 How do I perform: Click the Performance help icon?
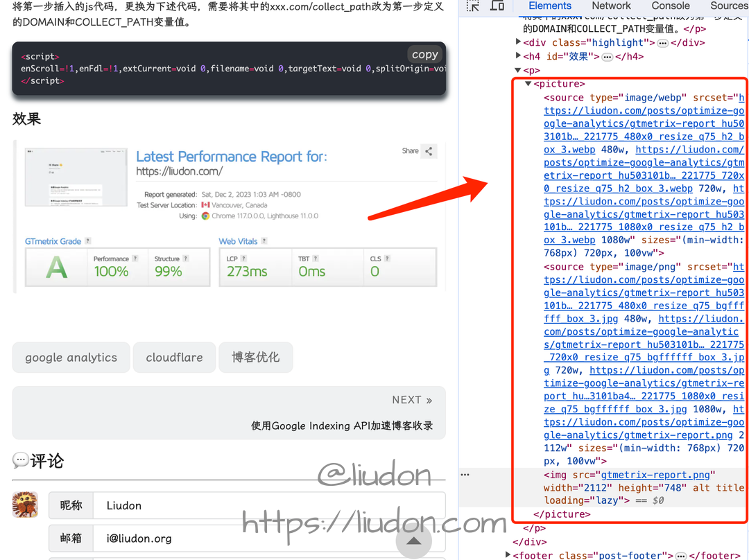tap(135, 259)
